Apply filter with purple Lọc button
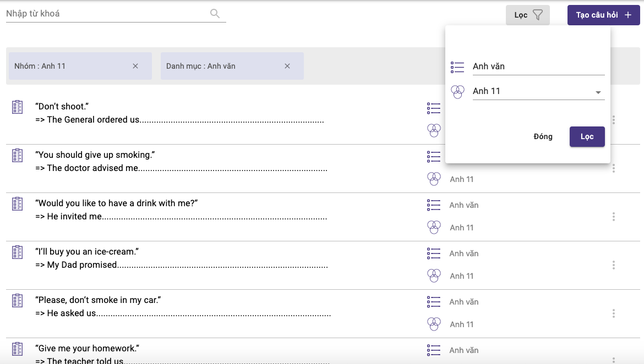This screenshot has height=364, width=644. coord(587,136)
